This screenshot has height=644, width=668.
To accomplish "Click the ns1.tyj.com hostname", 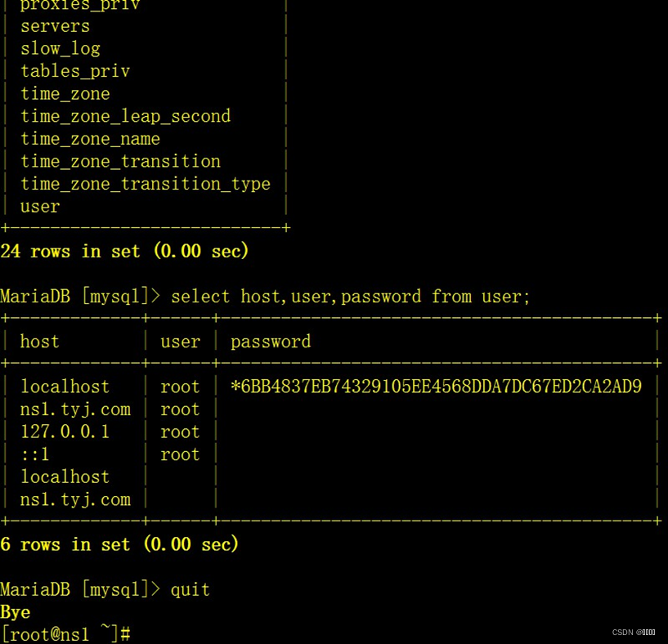I will point(74,409).
